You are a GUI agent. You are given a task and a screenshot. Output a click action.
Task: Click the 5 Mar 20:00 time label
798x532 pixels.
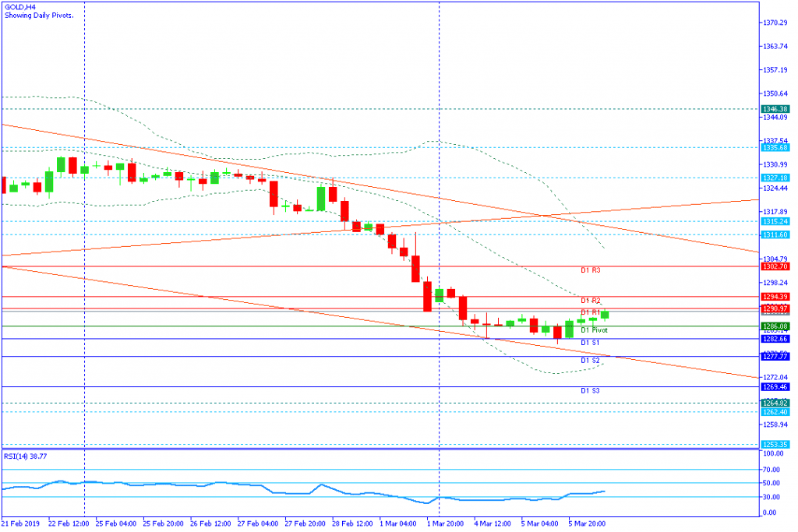tap(588, 523)
